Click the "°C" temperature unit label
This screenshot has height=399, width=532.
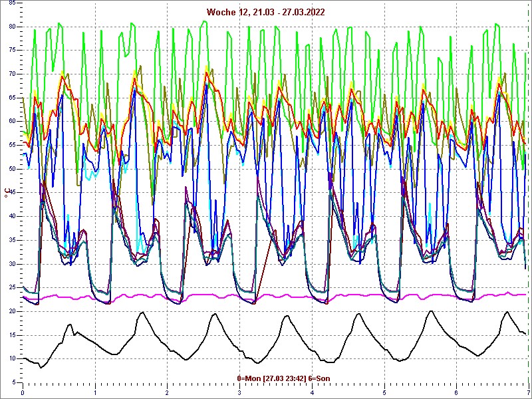pos(7,192)
